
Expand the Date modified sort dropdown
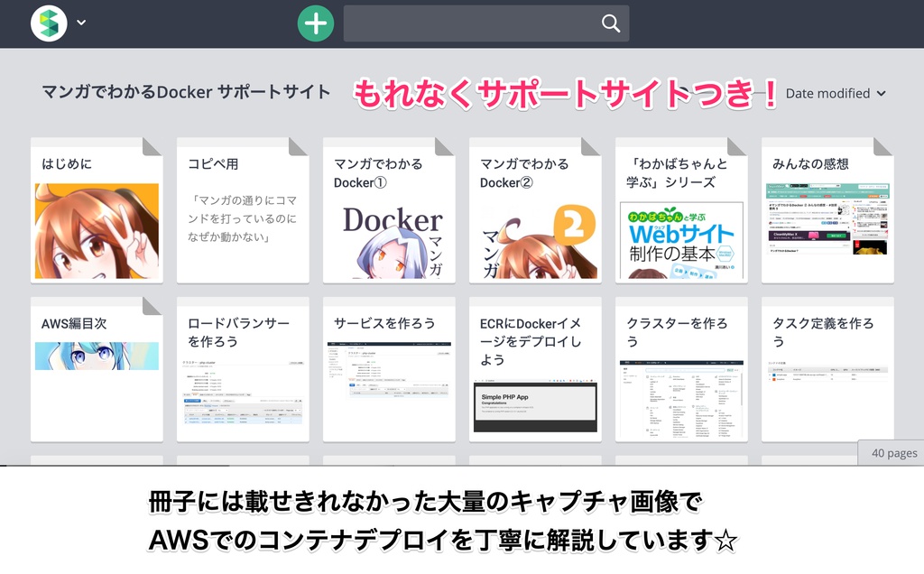coord(830,93)
